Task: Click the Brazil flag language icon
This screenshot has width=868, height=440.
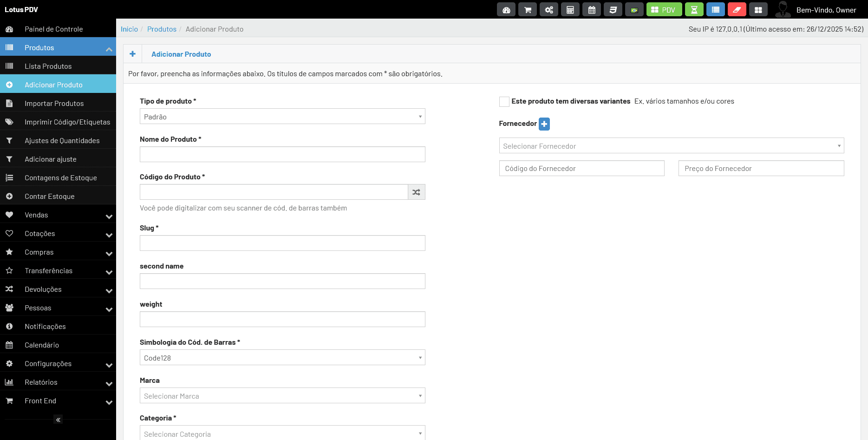Action: [634, 10]
